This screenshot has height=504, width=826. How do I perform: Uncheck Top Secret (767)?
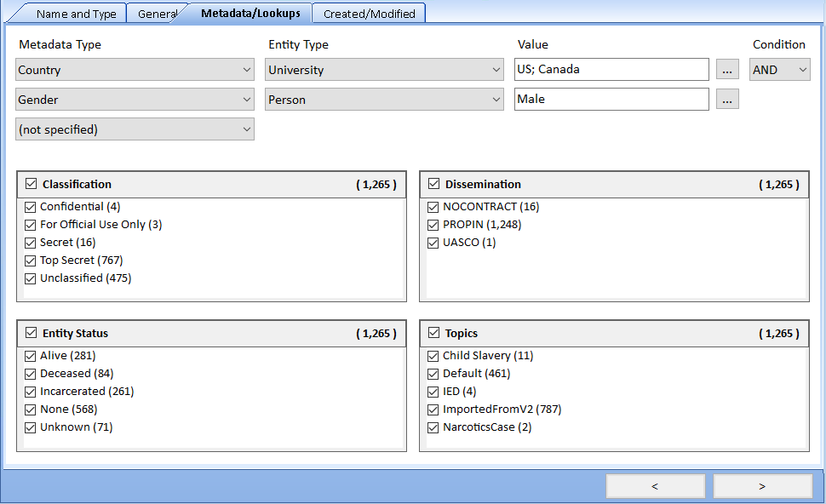tap(31, 261)
